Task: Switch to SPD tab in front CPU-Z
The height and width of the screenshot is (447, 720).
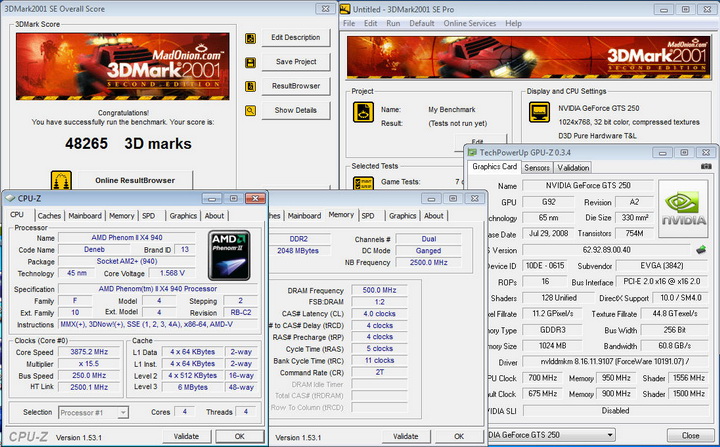Action: click(148, 215)
